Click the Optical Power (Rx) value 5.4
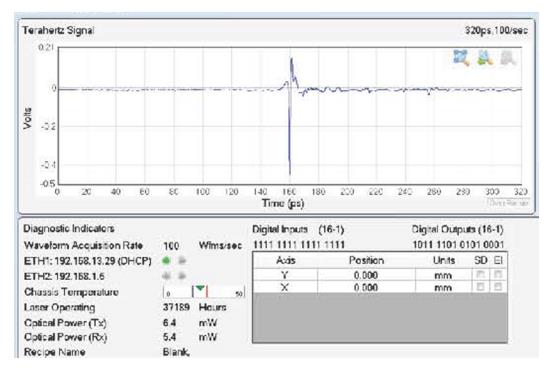Viewport: 549px width, 369px height. coord(169,337)
